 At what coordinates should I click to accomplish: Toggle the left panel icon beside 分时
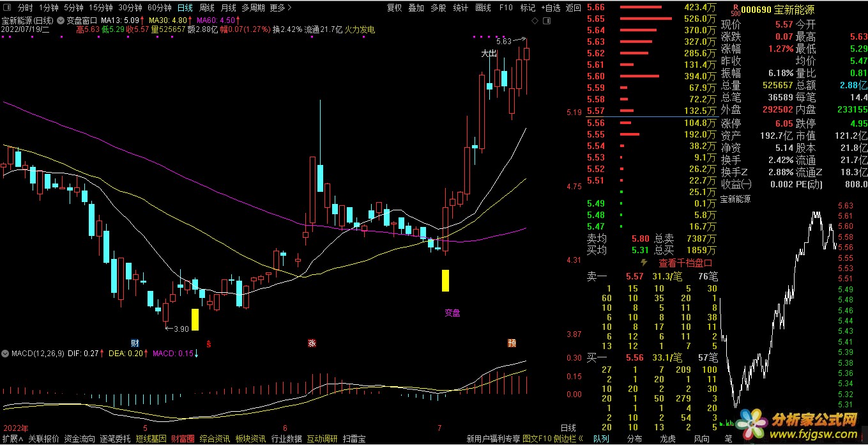(x=8, y=8)
